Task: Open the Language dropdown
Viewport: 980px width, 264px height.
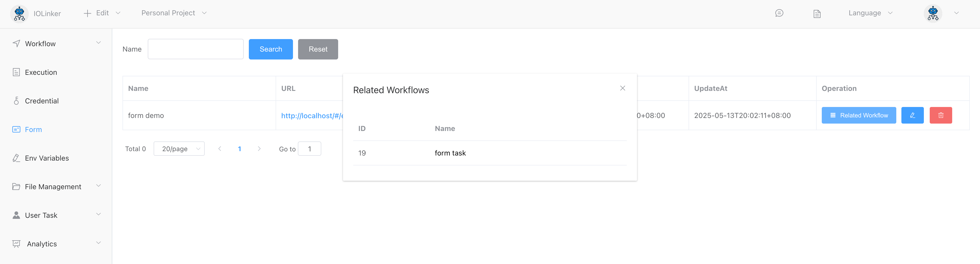Action: (870, 13)
